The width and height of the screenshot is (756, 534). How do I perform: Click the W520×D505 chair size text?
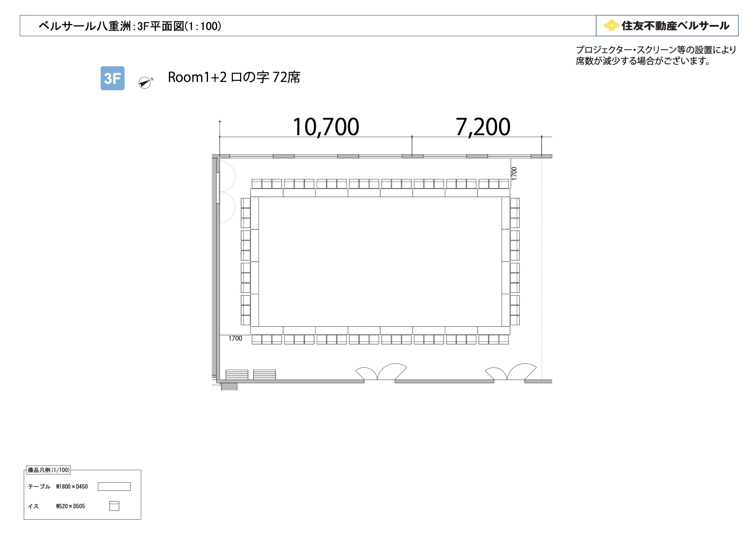coord(70,506)
